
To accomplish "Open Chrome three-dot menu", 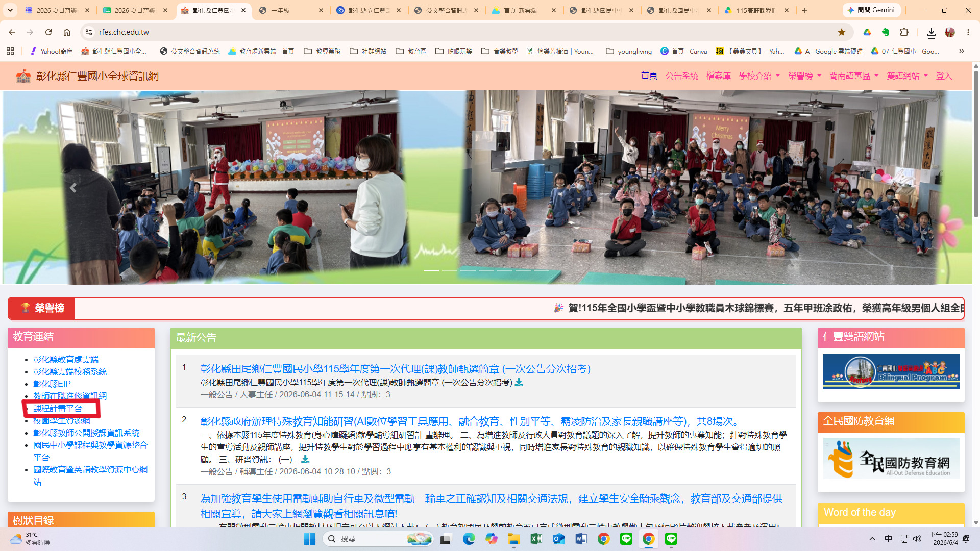I will 968,32.
